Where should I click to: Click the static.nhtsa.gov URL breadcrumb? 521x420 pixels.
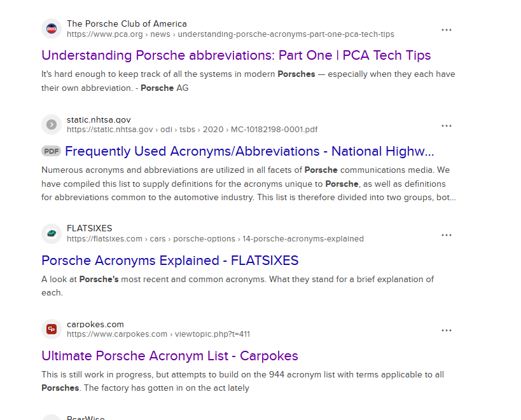coord(192,130)
